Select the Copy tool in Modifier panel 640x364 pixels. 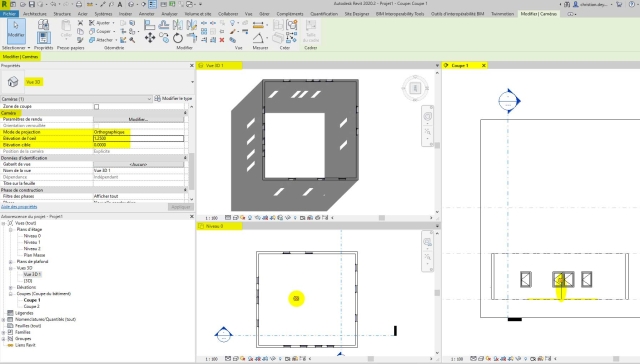pos(164,38)
